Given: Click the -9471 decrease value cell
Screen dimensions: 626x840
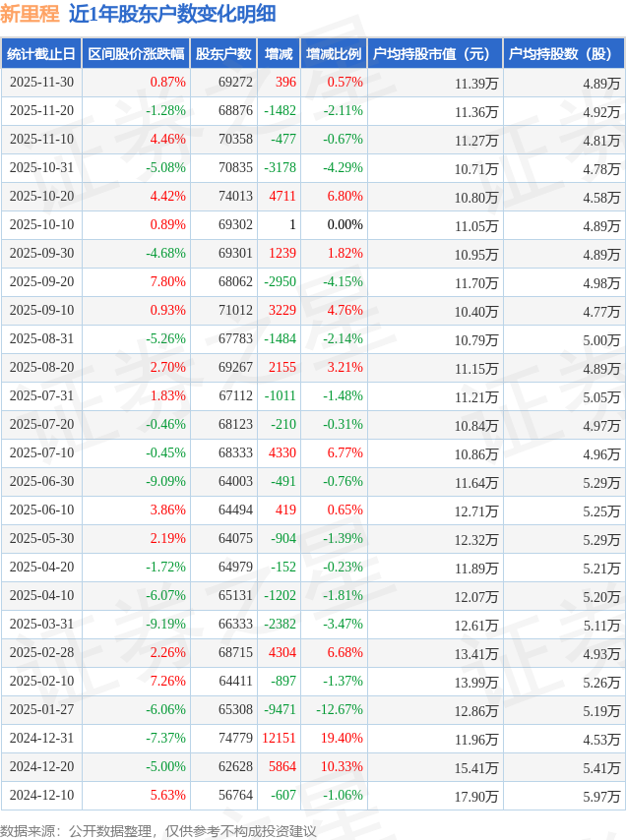Looking at the screenshot, I should (280, 710).
